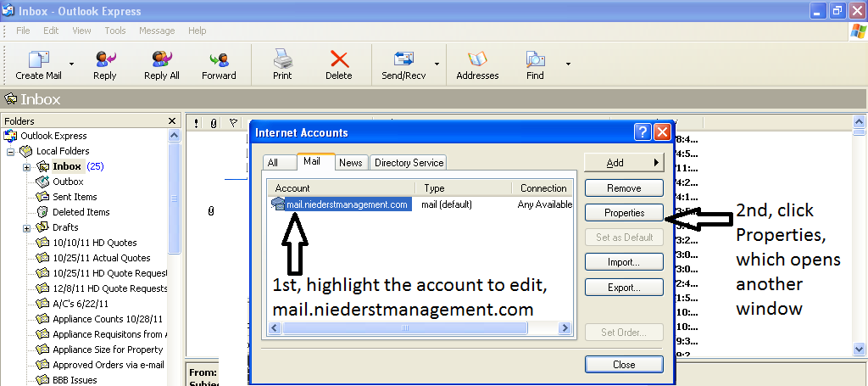Click the Close button in Internet Accounts
The width and height of the screenshot is (868, 386).
click(x=624, y=364)
